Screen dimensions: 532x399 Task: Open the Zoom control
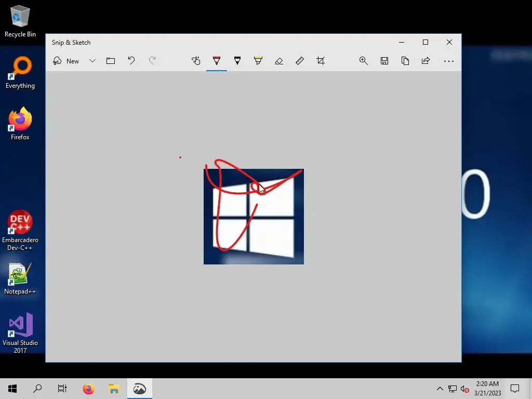[x=363, y=61]
